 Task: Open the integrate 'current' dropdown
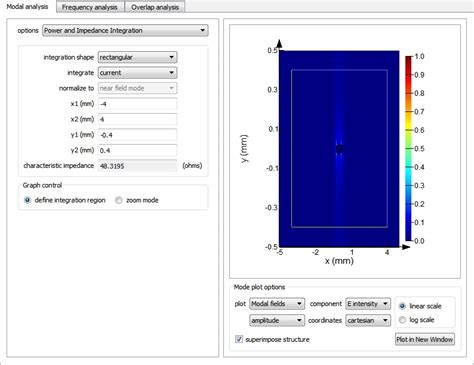coord(137,73)
